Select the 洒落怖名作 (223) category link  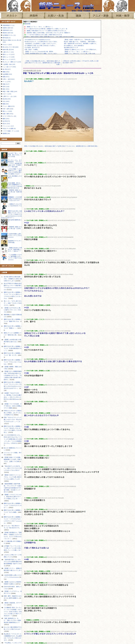coord(7,30)
